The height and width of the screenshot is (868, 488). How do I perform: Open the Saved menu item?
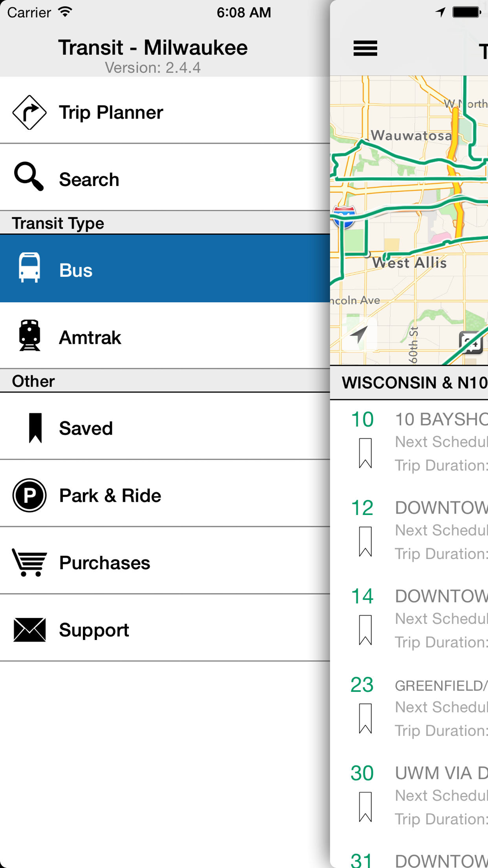165,428
